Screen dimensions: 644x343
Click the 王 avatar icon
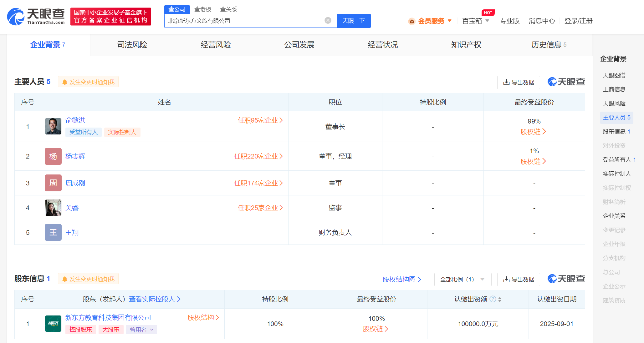click(53, 232)
